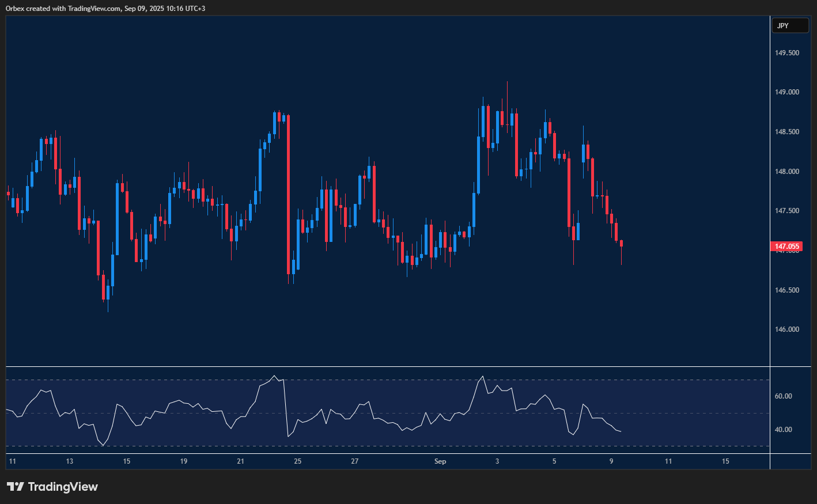Open TradingView via the wordmark link
This screenshot has width=817, height=504.
pos(63,487)
